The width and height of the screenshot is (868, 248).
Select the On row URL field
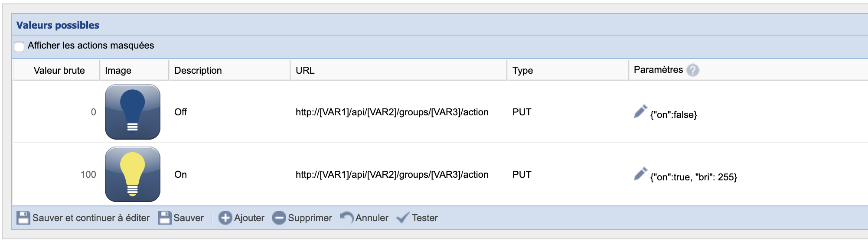pos(392,175)
